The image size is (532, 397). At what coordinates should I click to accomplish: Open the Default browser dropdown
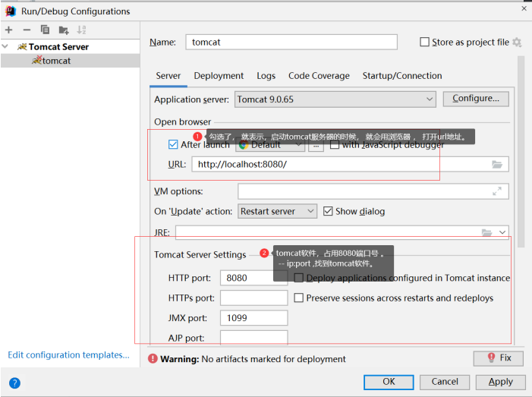pos(270,145)
